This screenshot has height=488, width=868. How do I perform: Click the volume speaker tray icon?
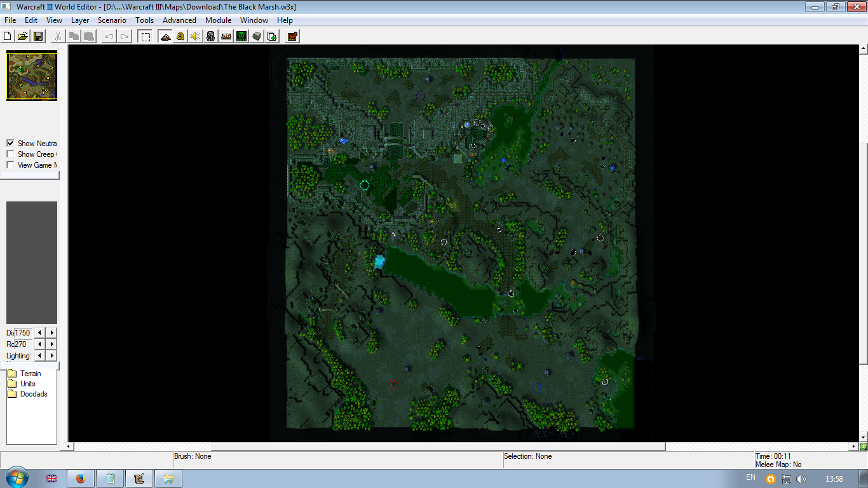[x=801, y=479]
